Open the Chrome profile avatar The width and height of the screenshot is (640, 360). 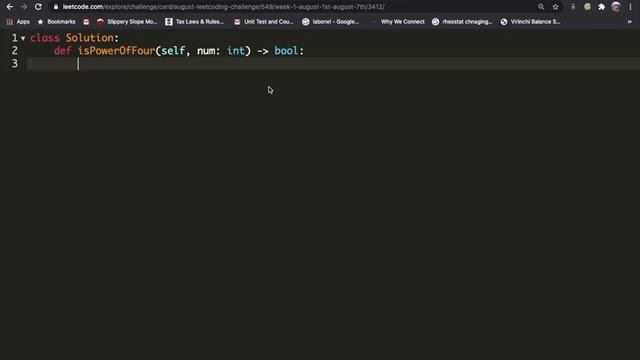pyautogui.click(x=616, y=7)
